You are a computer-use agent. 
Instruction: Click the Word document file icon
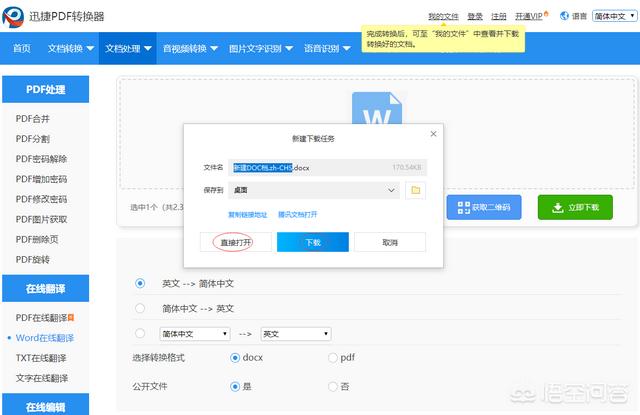(x=377, y=108)
